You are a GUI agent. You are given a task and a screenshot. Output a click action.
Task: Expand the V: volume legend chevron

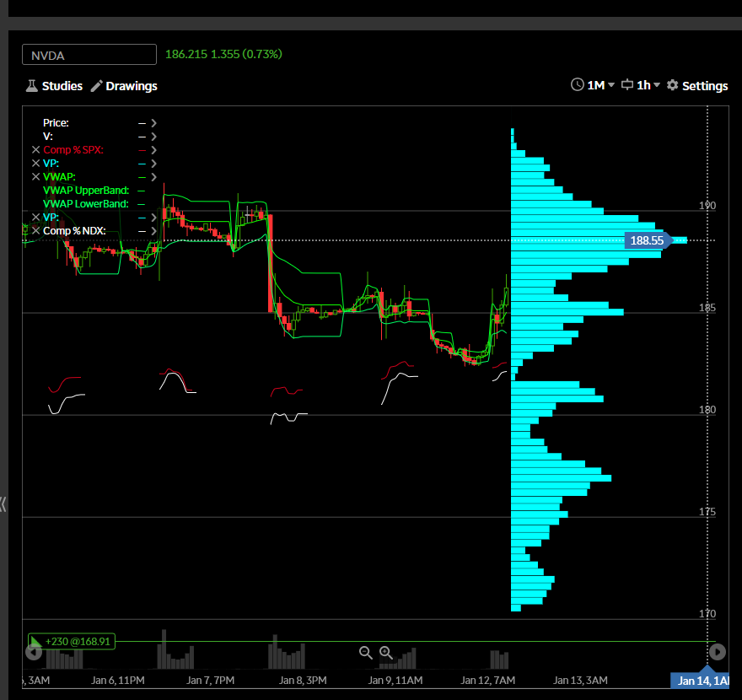[154, 137]
